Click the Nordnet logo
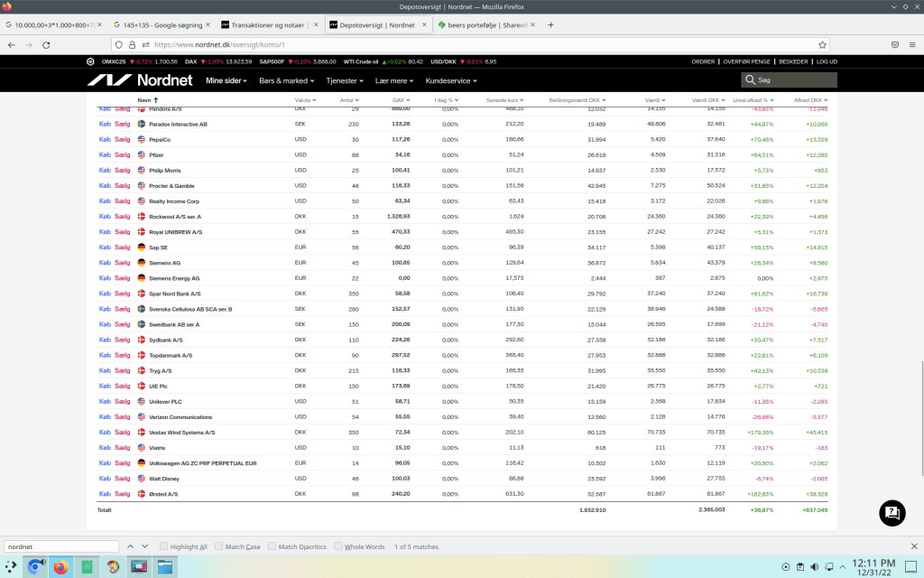 [x=141, y=80]
